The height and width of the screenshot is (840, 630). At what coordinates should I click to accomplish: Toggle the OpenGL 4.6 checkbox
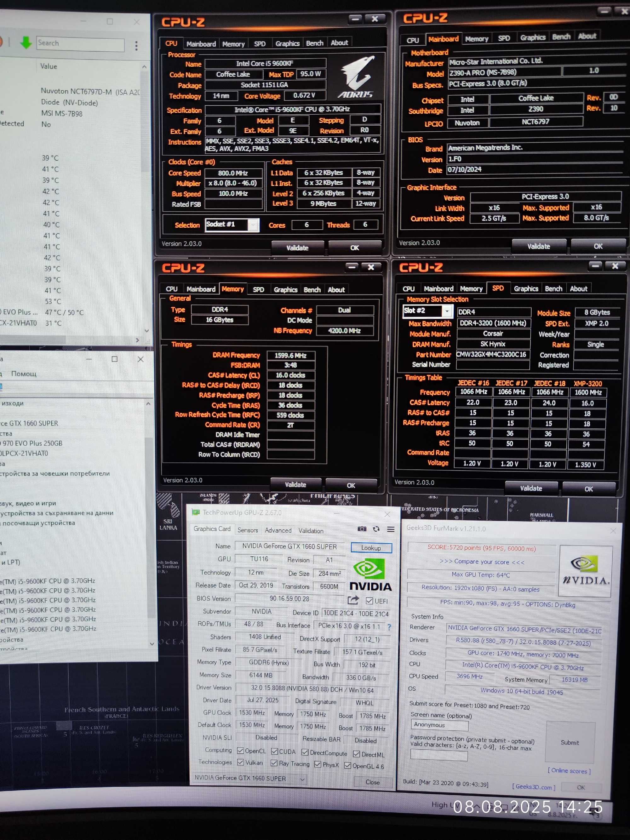(347, 765)
